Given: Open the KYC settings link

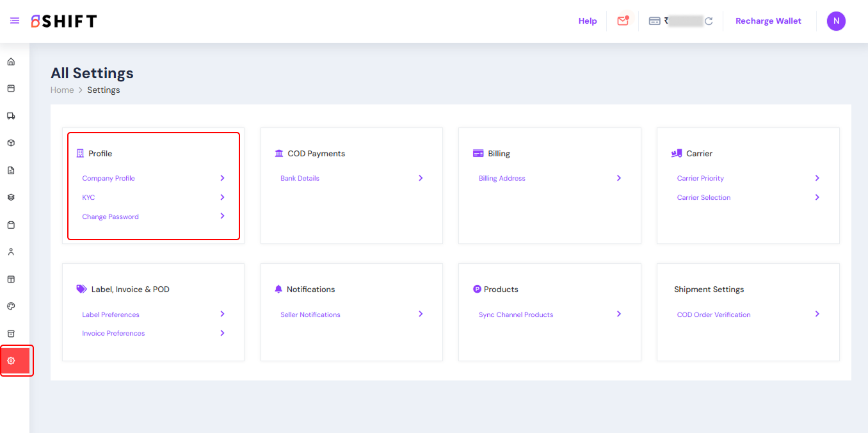Looking at the screenshot, I should click(88, 197).
